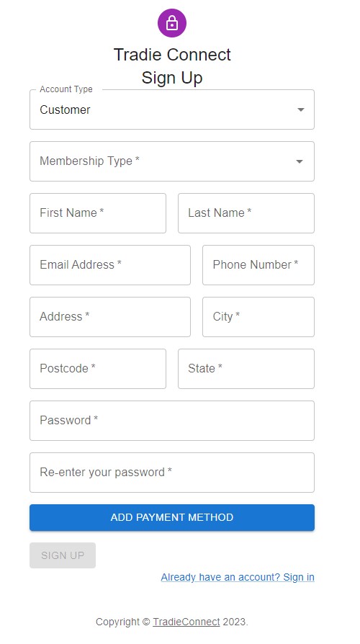
Task: Click the Membership Type field
Action: click(172, 161)
